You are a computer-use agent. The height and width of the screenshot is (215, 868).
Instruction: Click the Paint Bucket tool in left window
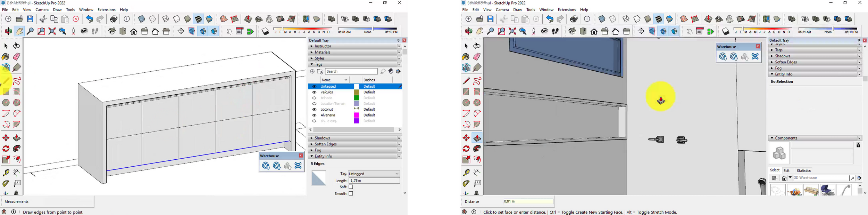pos(6,57)
